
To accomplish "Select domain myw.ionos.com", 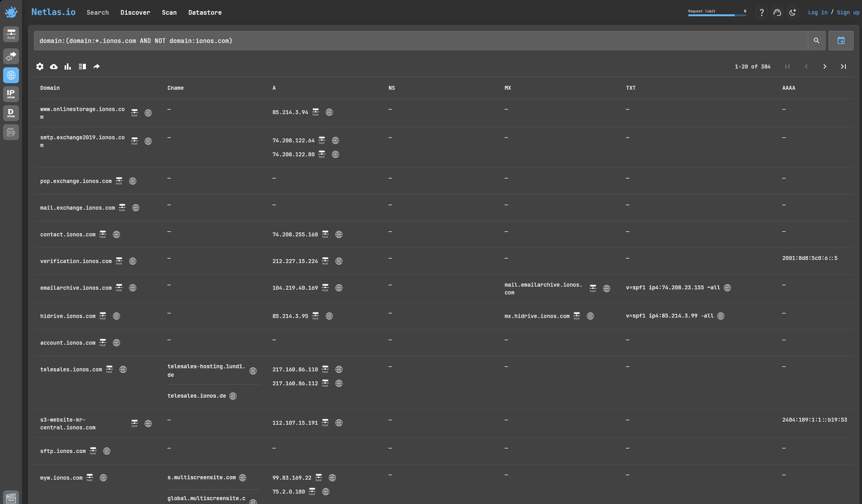I will (x=61, y=478).
